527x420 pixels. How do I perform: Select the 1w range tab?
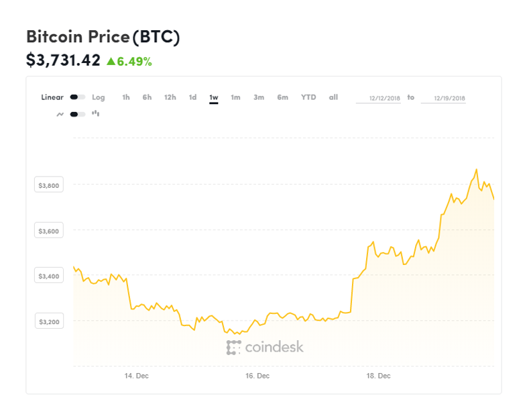214,98
